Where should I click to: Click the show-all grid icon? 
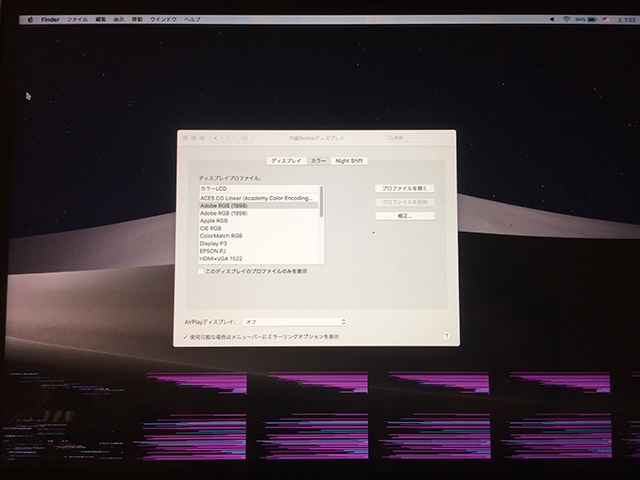click(246, 137)
